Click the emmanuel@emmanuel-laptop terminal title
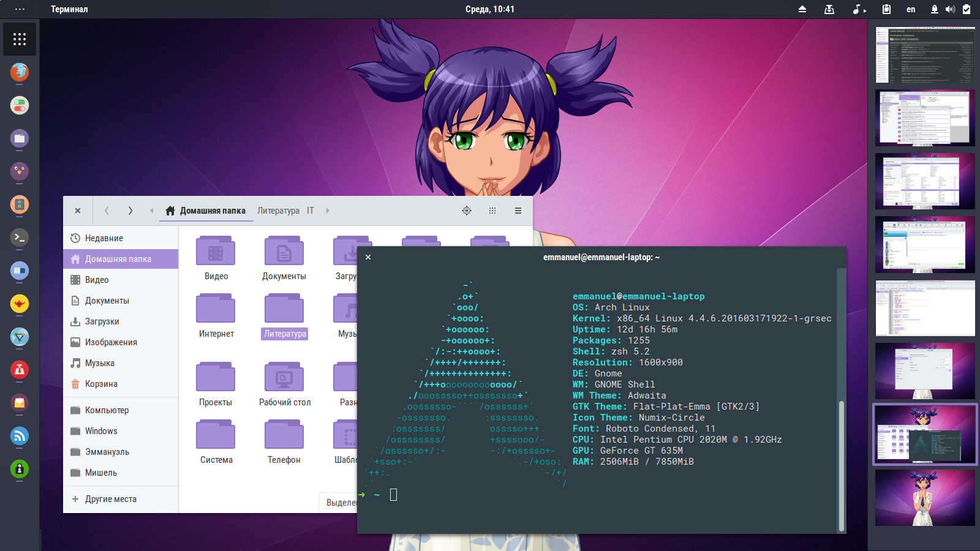Viewport: 980px width, 551px height. click(601, 257)
